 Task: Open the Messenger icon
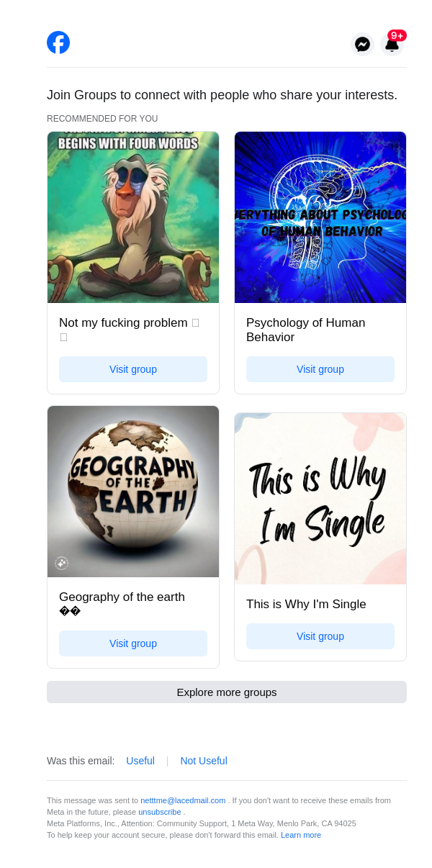click(x=363, y=45)
